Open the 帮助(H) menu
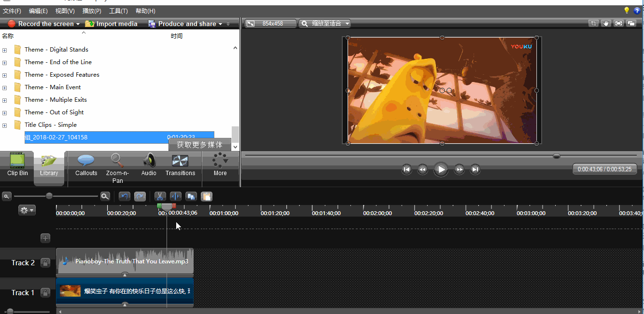Image resolution: width=644 pixels, height=314 pixels. pos(145,11)
